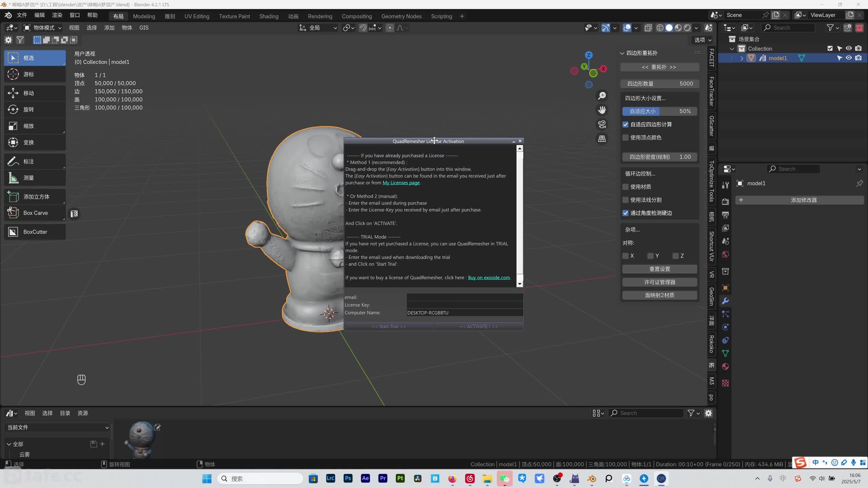Hide model1 in viewport via eye icon
The image size is (868, 488).
849,58
